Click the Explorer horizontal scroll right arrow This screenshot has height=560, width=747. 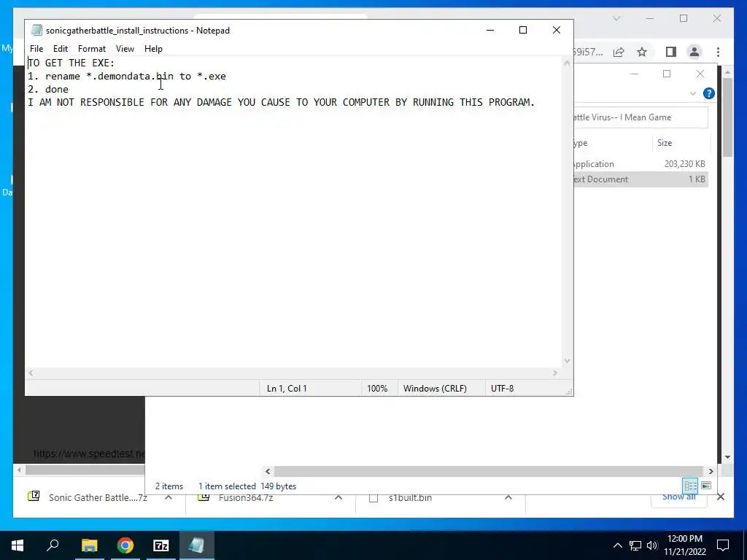pyautogui.click(x=711, y=471)
